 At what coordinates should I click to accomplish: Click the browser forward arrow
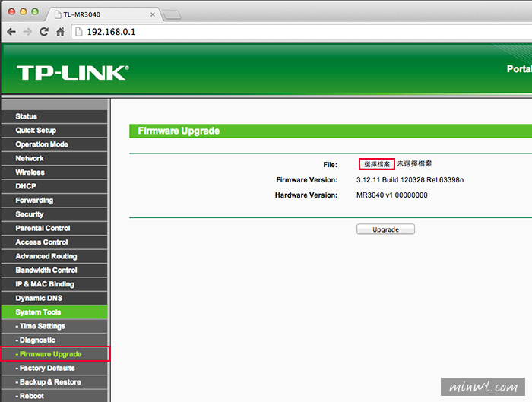click(27, 32)
